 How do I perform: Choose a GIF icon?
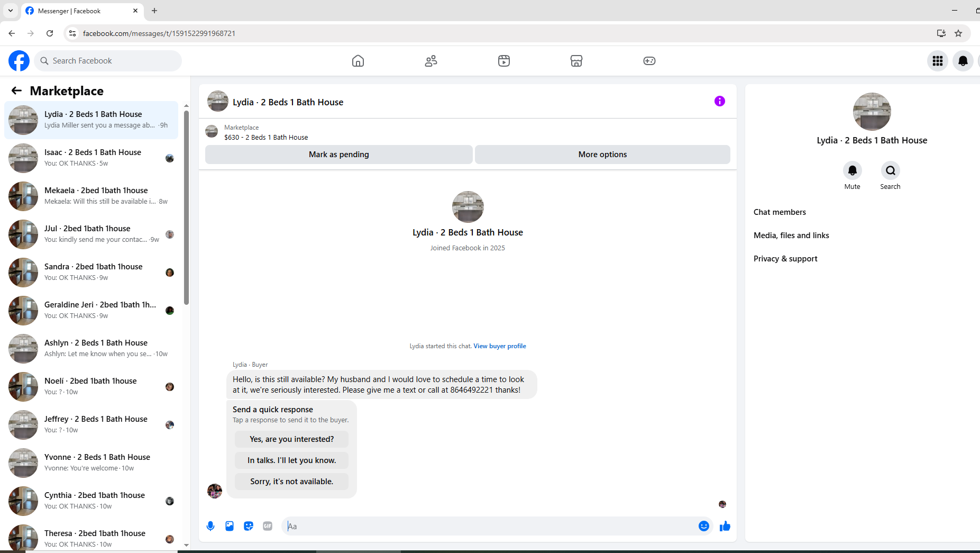point(268,526)
